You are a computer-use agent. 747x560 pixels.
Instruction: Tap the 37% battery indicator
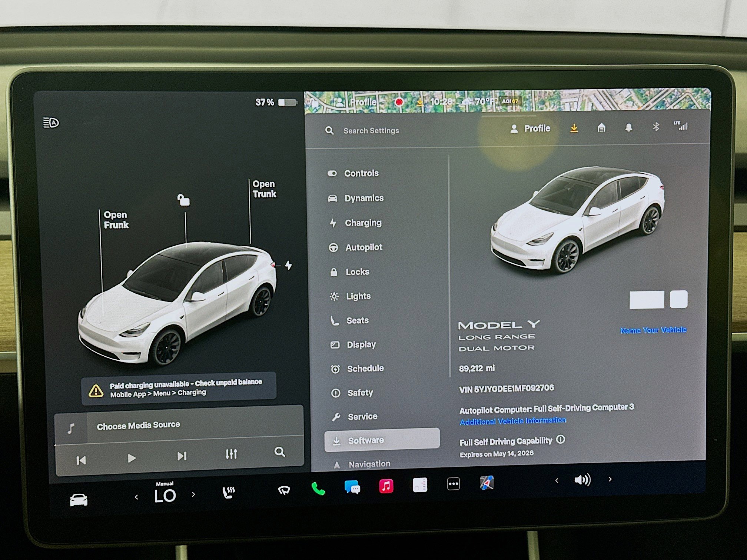276,102
